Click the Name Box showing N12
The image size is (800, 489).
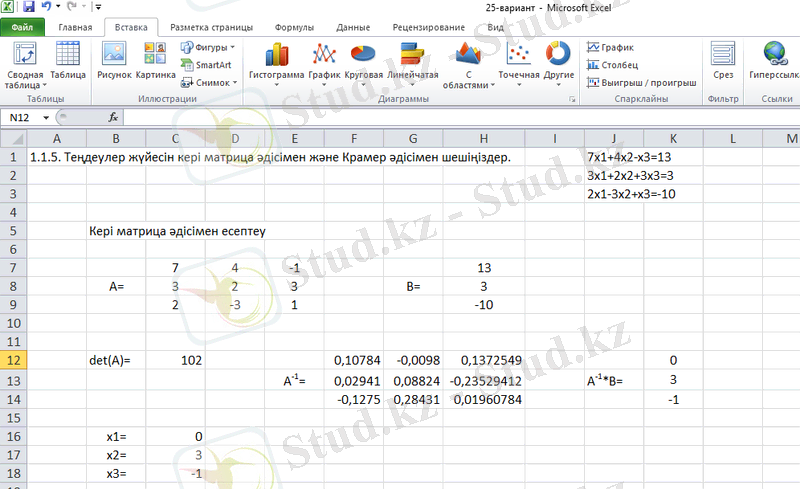(x=22, y=118)
